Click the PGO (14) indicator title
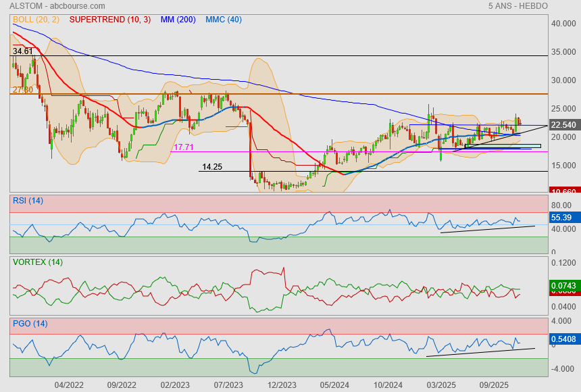 tap(30, 324)
